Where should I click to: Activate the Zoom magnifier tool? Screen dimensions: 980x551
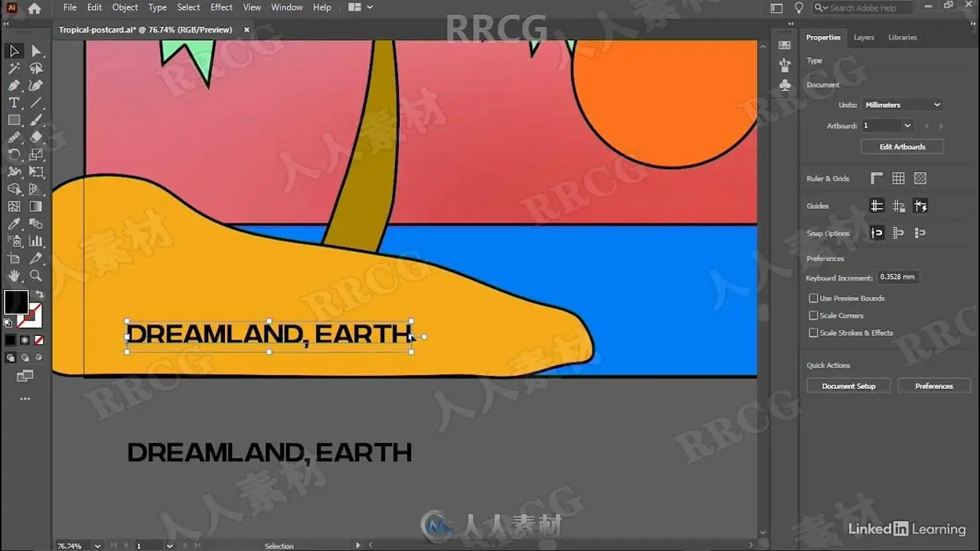36,276
